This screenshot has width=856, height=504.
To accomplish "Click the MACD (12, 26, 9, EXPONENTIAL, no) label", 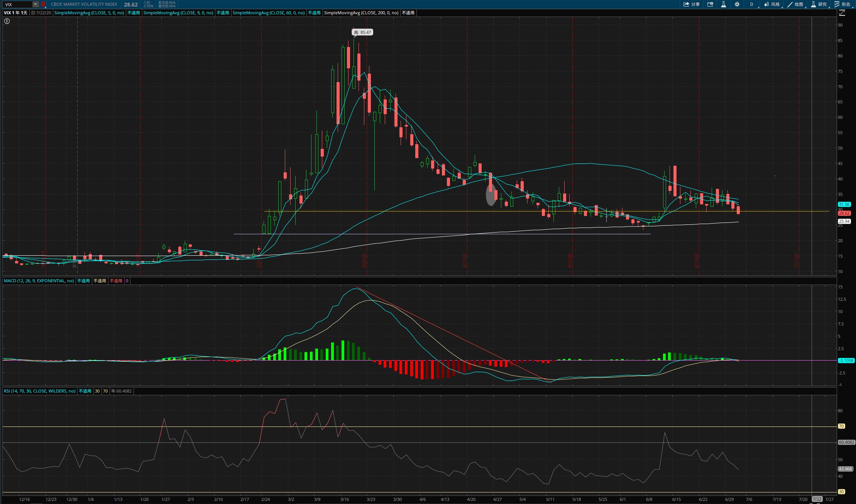I will [x=39, y=281].
